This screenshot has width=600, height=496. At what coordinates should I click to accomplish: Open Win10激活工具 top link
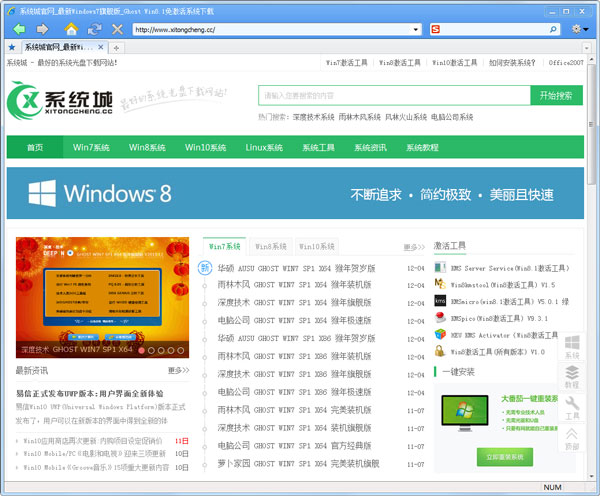454,63
